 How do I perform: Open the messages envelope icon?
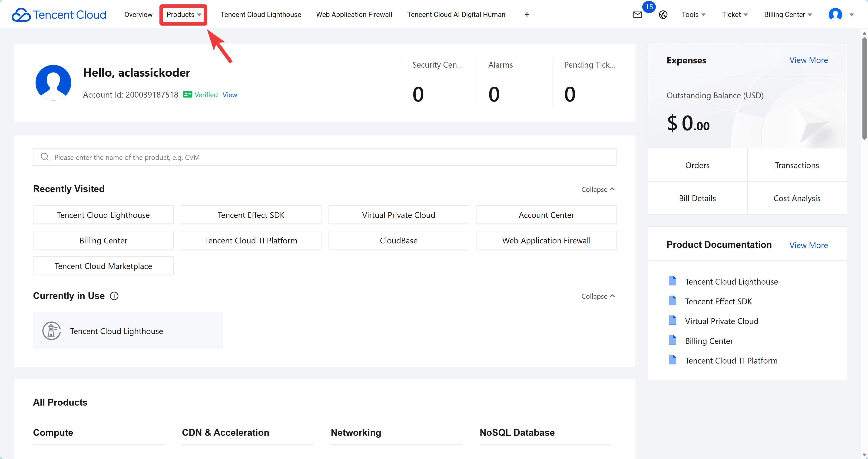coord(638,14)
